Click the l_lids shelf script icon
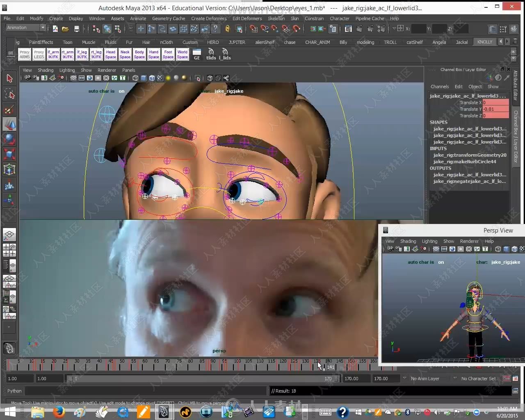 [x=225, y=54]
